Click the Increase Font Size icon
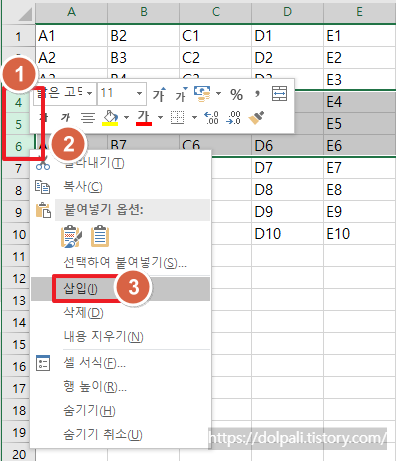This screenshot has height=461, width=396. tap(159, 94)
